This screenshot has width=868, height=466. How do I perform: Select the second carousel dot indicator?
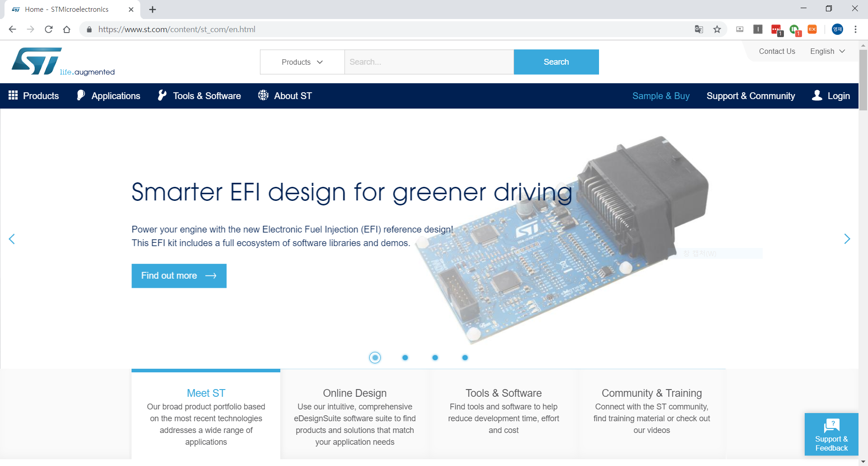point(405,357)
